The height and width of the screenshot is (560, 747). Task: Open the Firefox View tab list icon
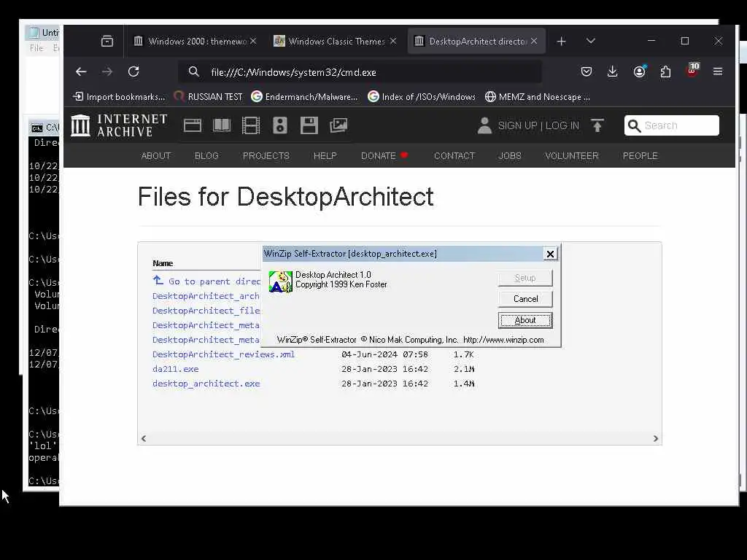(107, 42)
